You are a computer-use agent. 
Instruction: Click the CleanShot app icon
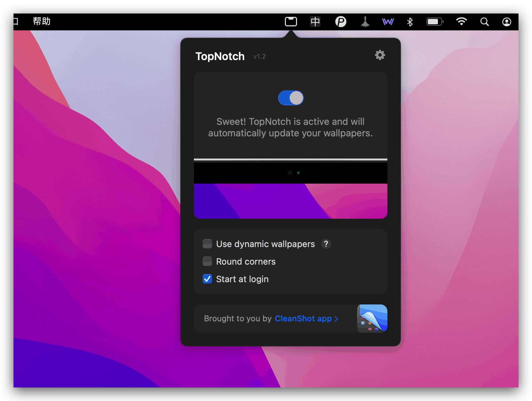tap(372, 319)
